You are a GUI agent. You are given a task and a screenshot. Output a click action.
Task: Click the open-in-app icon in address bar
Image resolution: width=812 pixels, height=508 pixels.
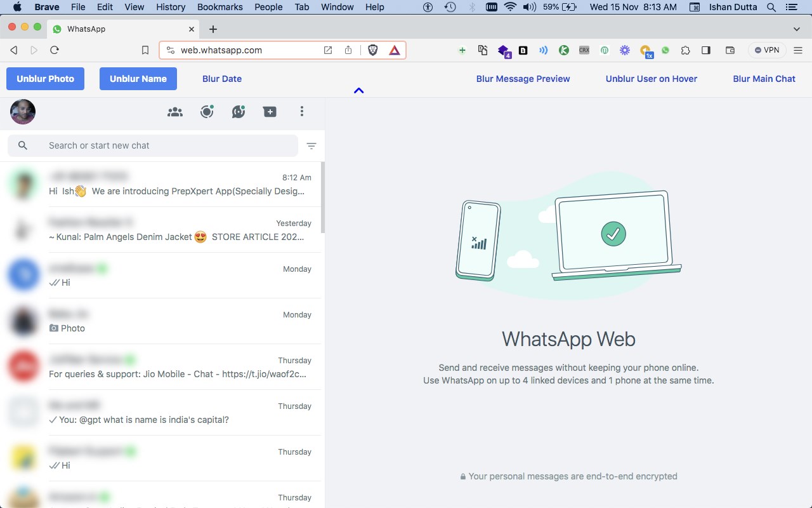point(328,50)
